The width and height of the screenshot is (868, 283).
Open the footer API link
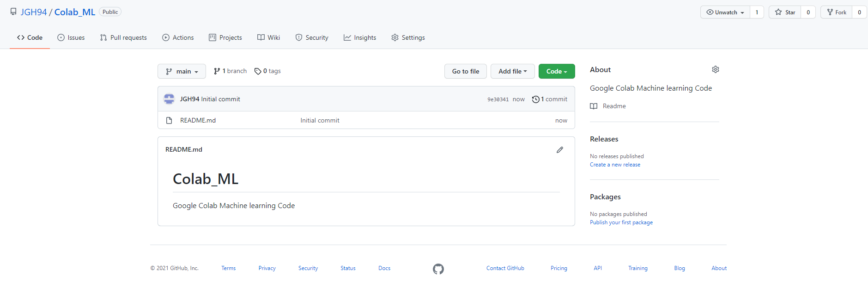click(598, 268)
